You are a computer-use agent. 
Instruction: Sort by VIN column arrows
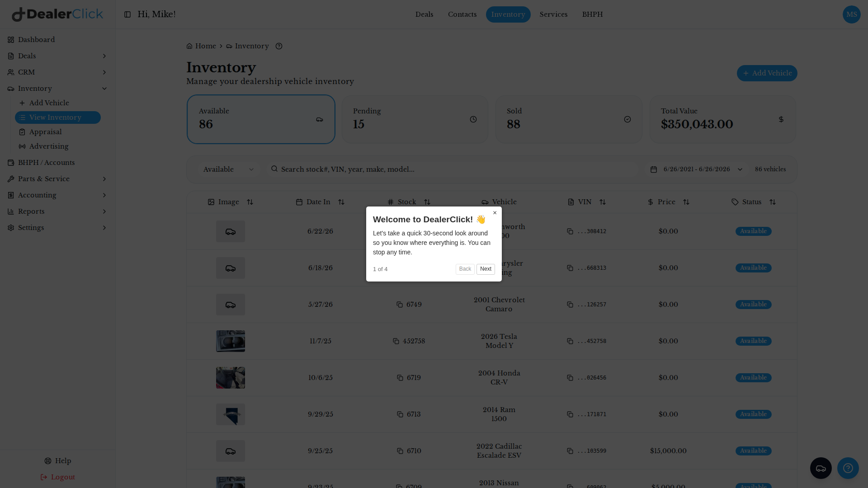pos(603,202)
